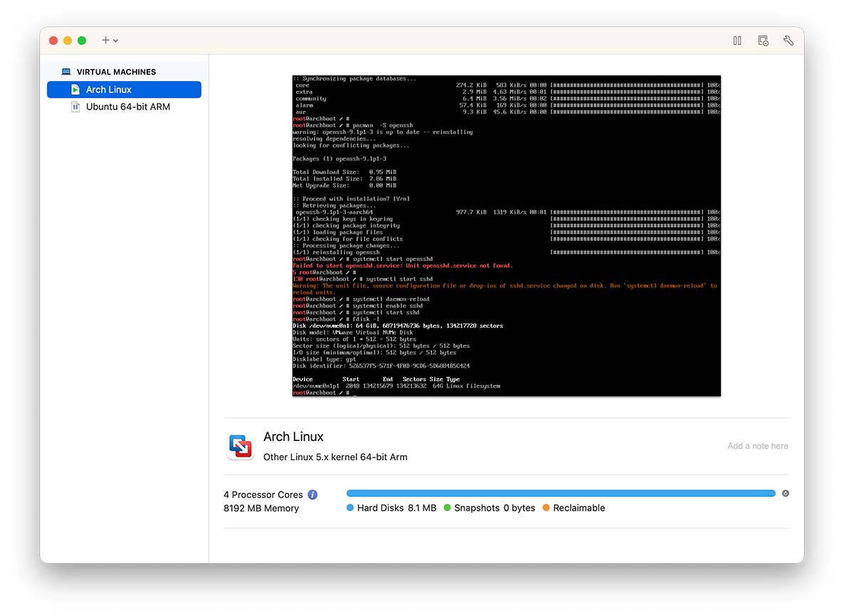844x616 pixels.
Task: Click the 8192 MB Memory text
Action: 261,509
